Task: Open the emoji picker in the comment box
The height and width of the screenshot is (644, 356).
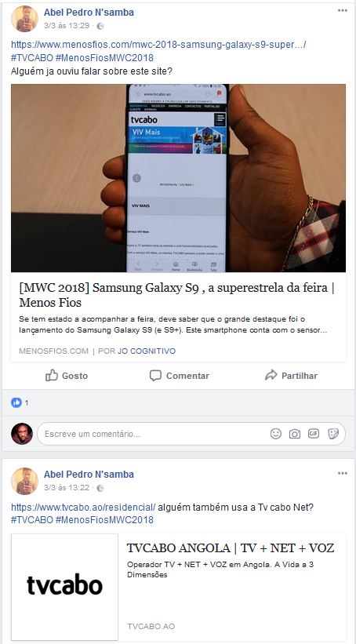Action: point(276,434)
